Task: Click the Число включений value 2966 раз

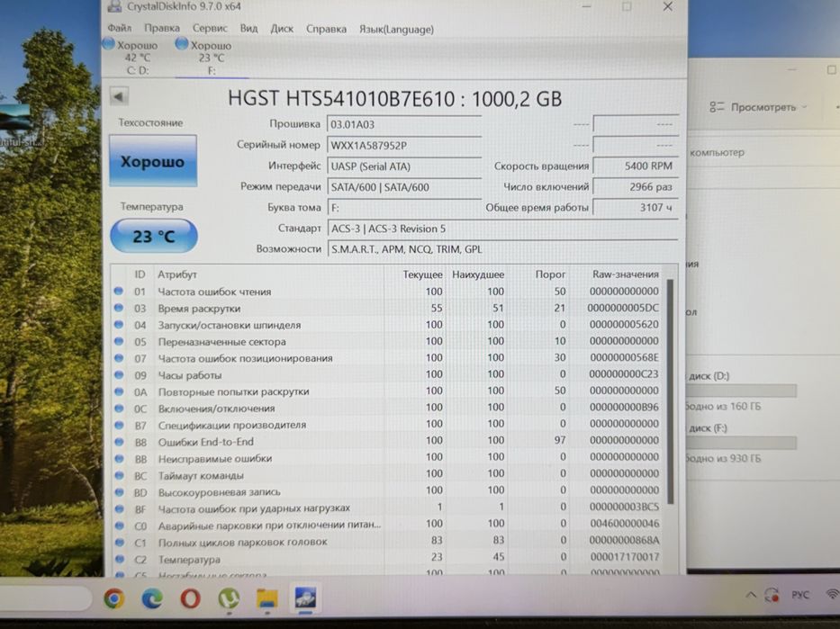Action: 636,187
